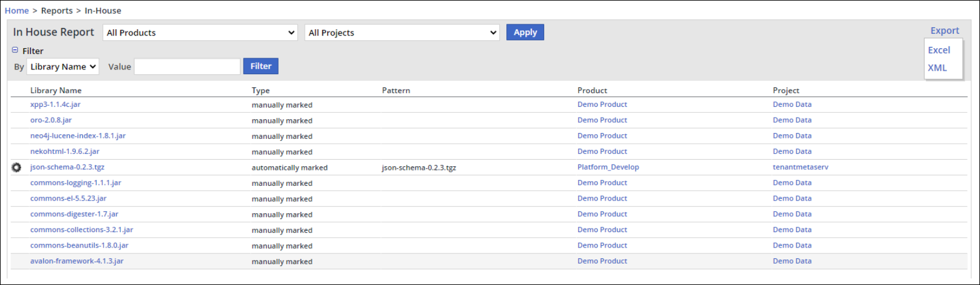Screen dimensions: 980x285
Task: Expand the Library Name filter dropdown
Action: pyautogui.click(x=63, y=66)
